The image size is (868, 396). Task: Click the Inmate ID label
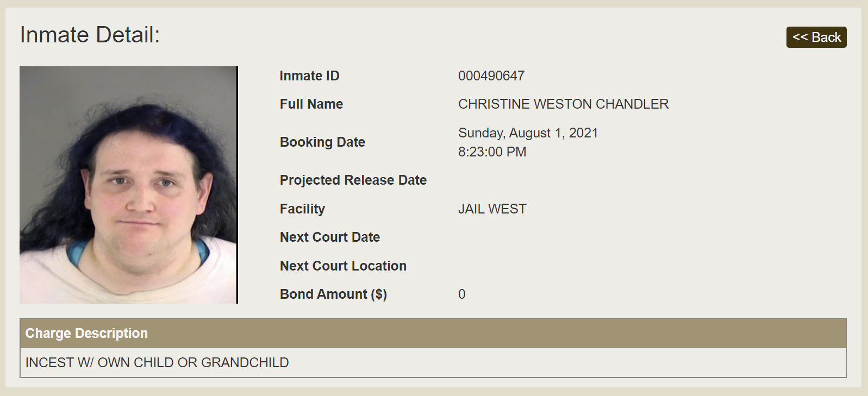309,76
